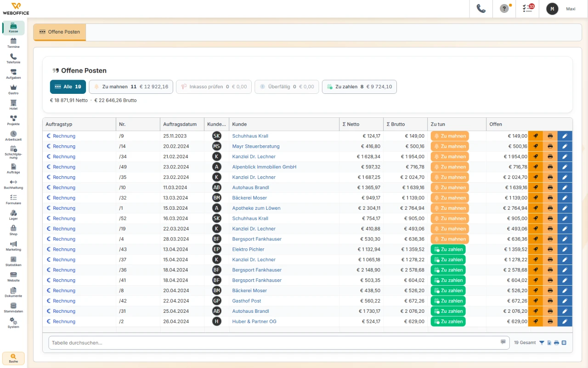Click the phone icon in the top bar
Viewport: 588px width, 368px height.
[481, 9]
